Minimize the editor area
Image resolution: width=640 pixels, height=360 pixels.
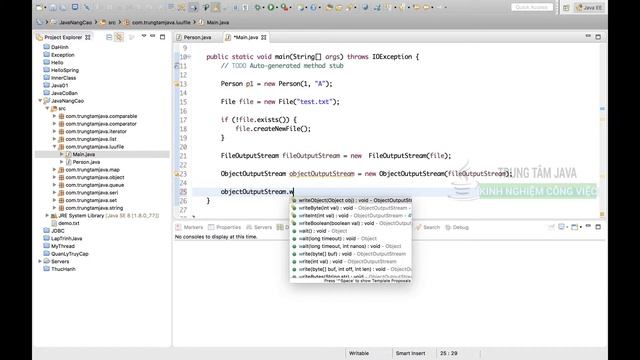588,36
